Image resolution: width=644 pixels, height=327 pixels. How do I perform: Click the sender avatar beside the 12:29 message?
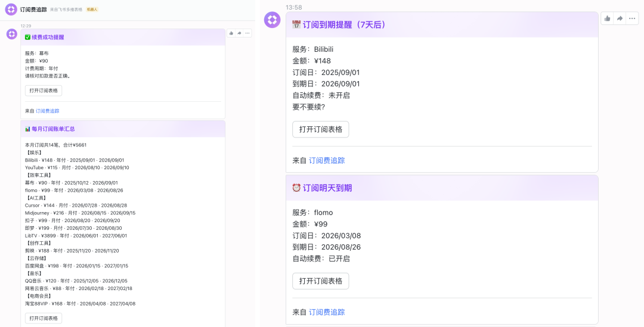point(11,34)
